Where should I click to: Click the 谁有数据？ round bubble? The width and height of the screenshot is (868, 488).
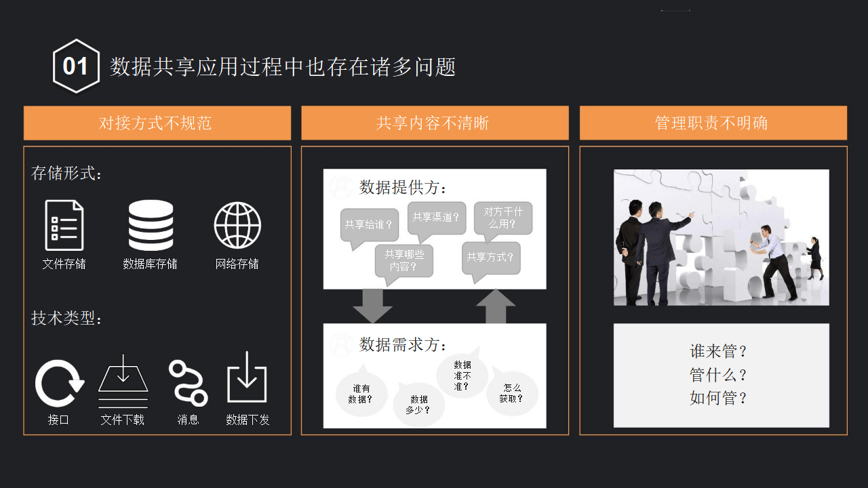[362, 392]
